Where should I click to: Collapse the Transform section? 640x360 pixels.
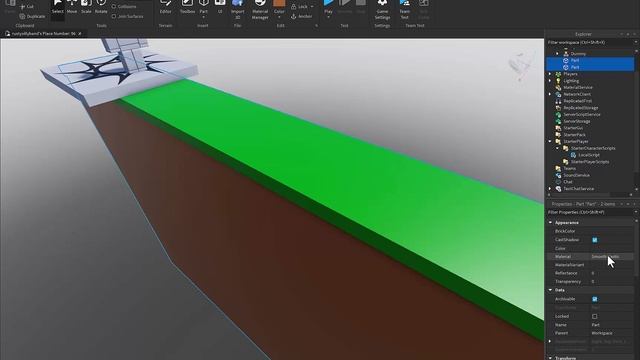click(551, 358)
